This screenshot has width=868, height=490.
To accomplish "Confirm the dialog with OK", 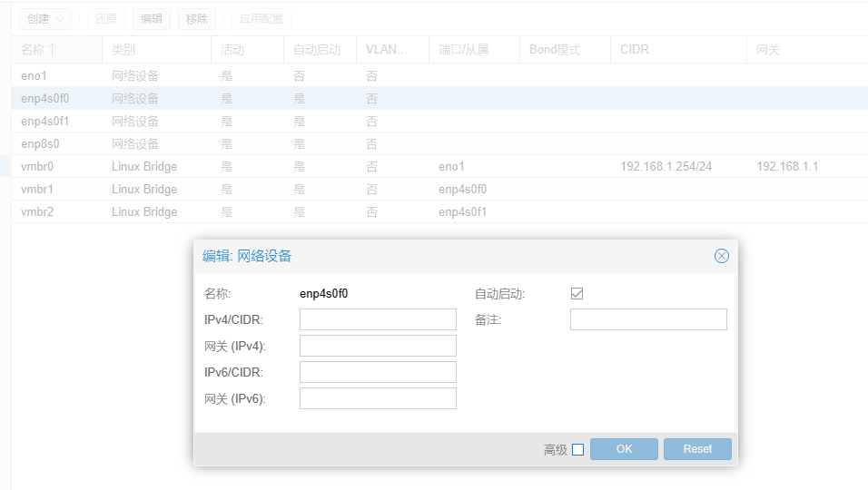I will point(624,449).
